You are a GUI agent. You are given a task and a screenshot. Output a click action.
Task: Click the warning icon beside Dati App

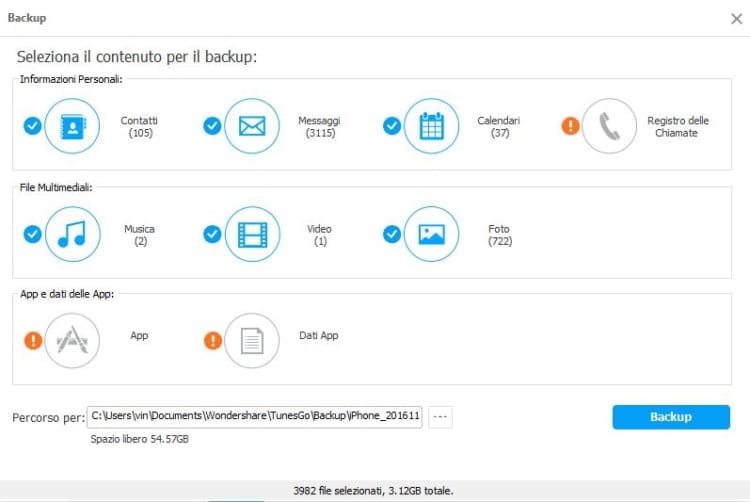212,341
